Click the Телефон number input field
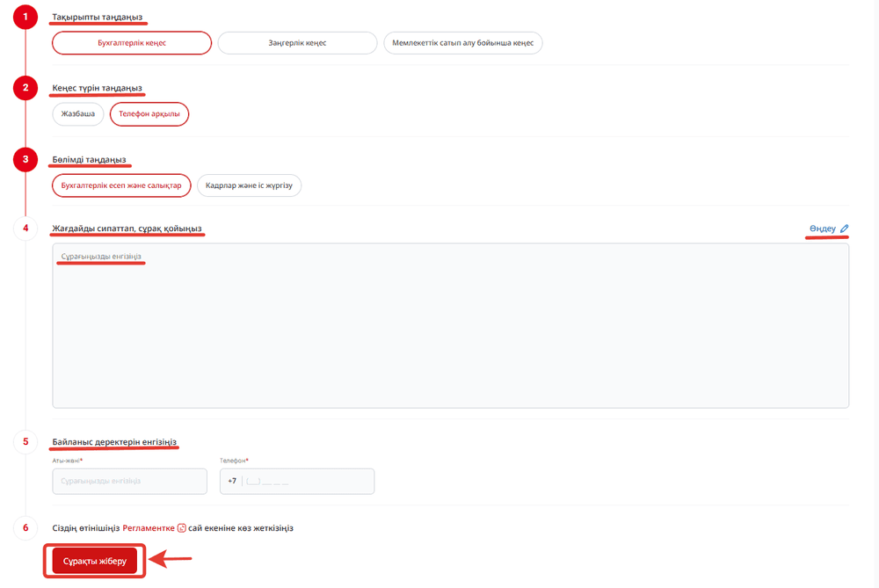Viewport: 879px width, 588px height. pos(308,481)
